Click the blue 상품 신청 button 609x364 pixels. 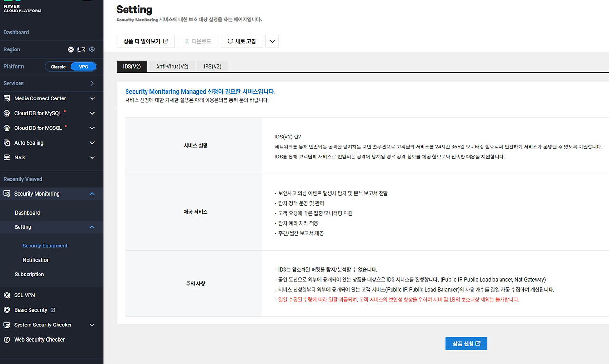point(466,344)
